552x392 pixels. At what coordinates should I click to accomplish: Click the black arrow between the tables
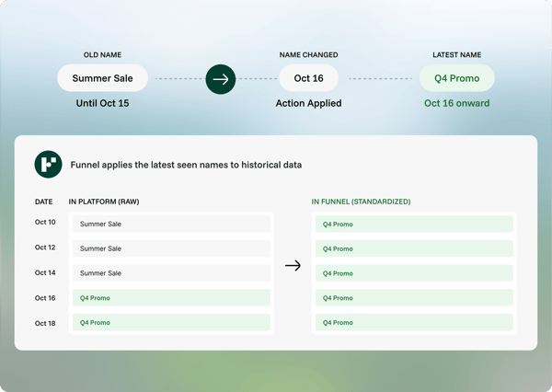(x=293, y=266)
